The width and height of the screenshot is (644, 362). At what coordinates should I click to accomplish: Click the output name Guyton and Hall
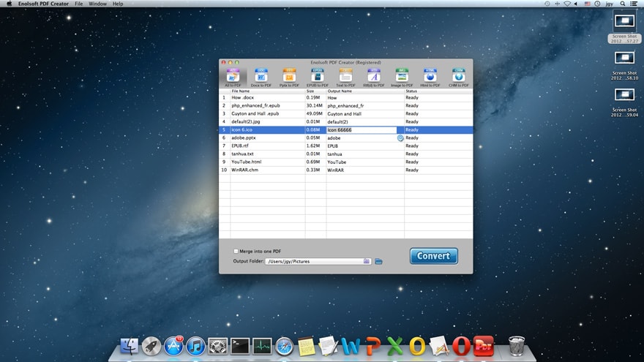click(x=344, y=113)
